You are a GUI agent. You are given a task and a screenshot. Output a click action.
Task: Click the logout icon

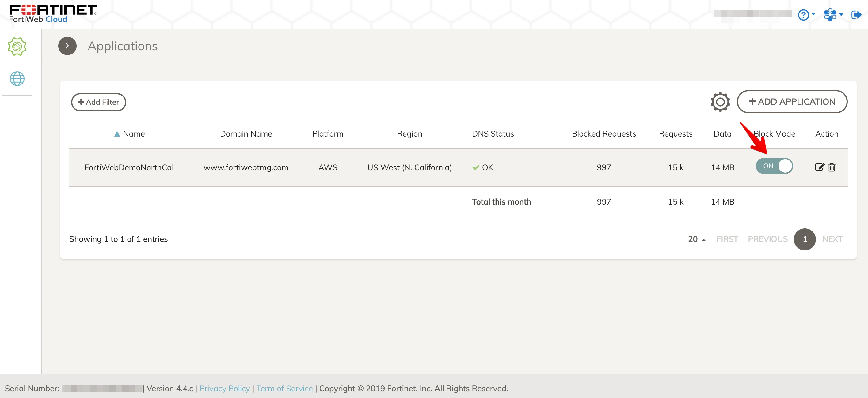[x=856, y=15]
